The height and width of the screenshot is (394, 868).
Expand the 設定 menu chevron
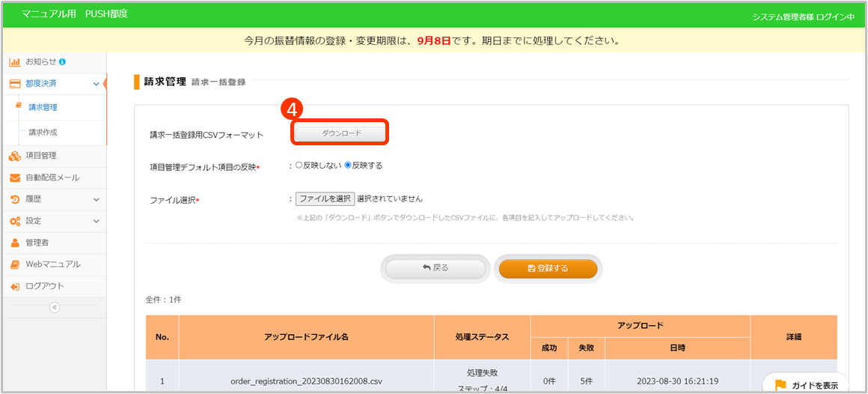pos(96,222)
